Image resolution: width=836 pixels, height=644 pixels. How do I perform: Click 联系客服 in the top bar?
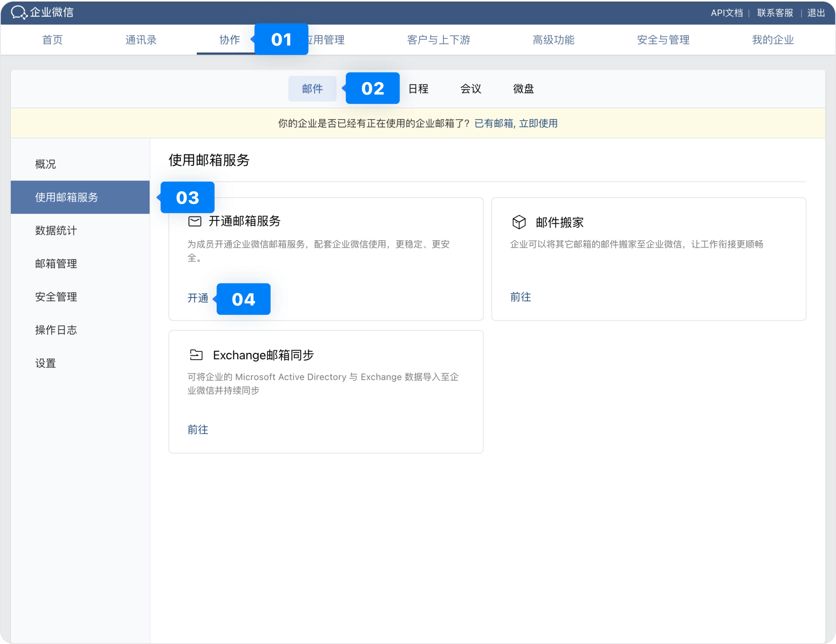coord(775,13)
